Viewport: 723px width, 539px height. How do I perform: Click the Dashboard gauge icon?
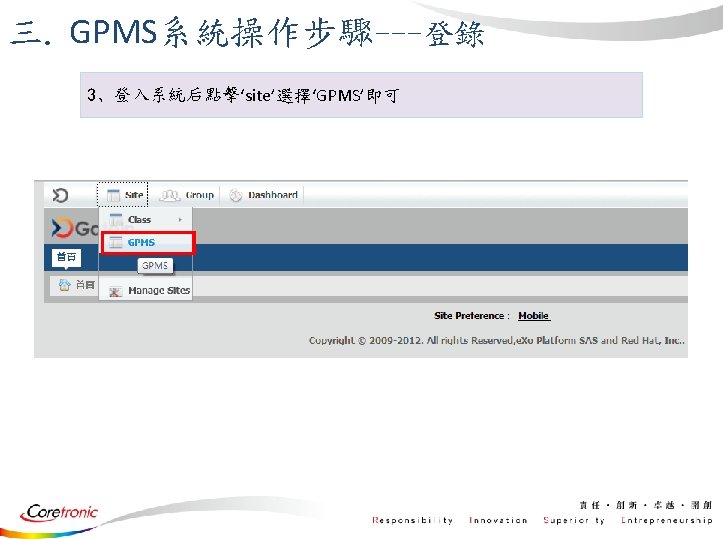[x=236, y=195]
